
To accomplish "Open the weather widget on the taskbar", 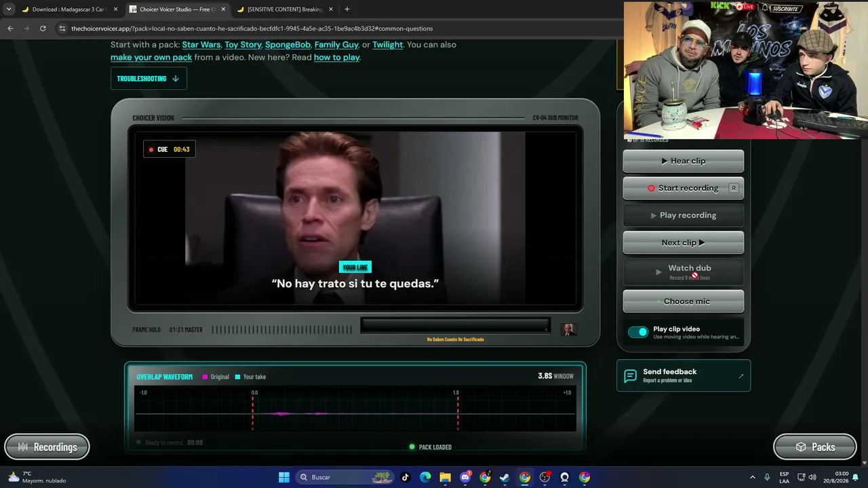I will pyautogui.click(x=37, y=477).
